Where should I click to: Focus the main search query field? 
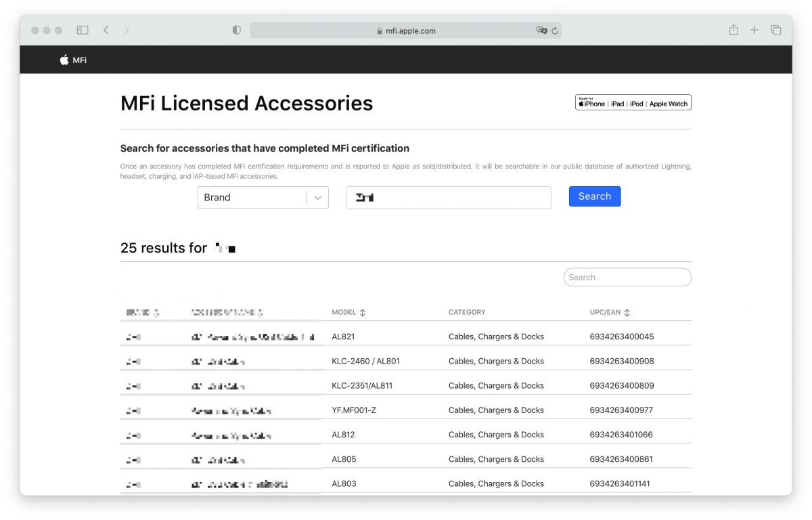449,198
